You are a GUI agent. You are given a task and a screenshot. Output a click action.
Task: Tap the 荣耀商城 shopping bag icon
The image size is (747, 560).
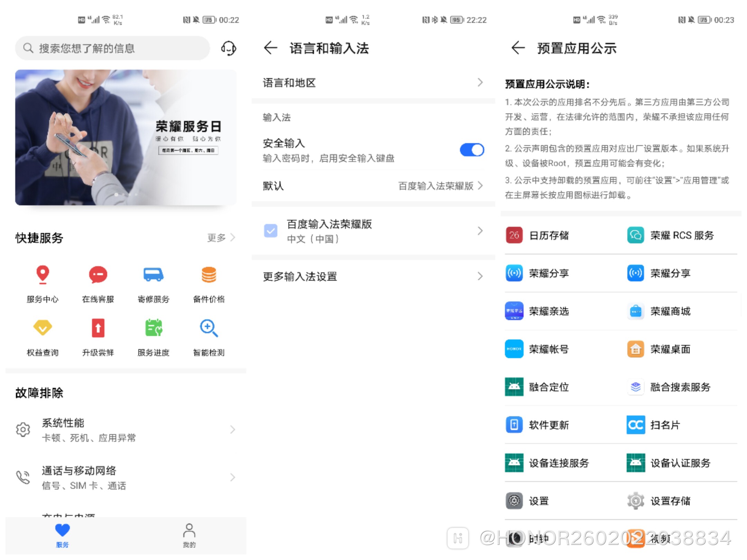point(635,311)
